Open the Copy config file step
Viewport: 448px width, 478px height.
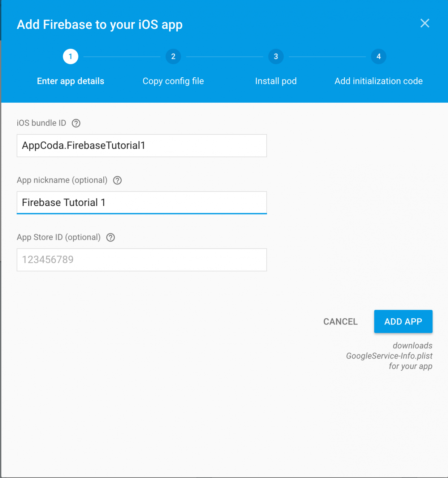(173, 81)
